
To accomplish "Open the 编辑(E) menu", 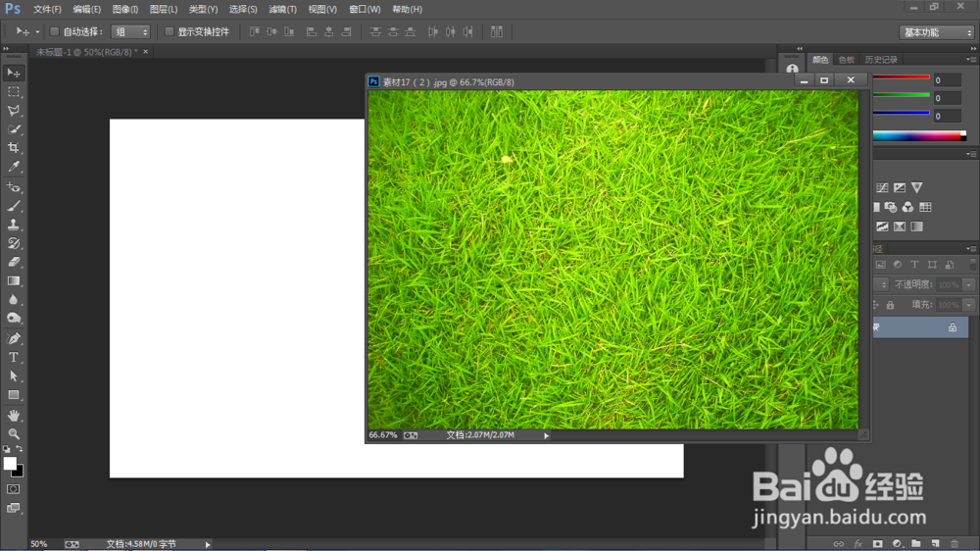I will (87, 10).
